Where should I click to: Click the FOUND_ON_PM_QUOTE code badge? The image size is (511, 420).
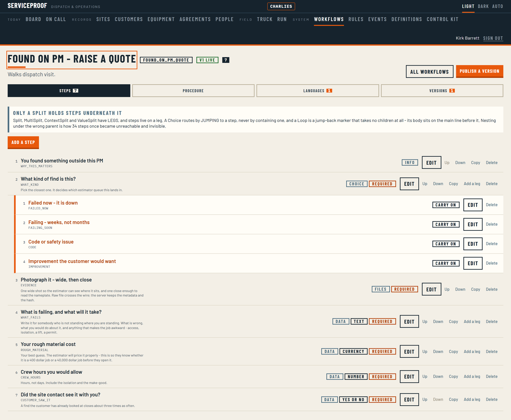point(166,60)
